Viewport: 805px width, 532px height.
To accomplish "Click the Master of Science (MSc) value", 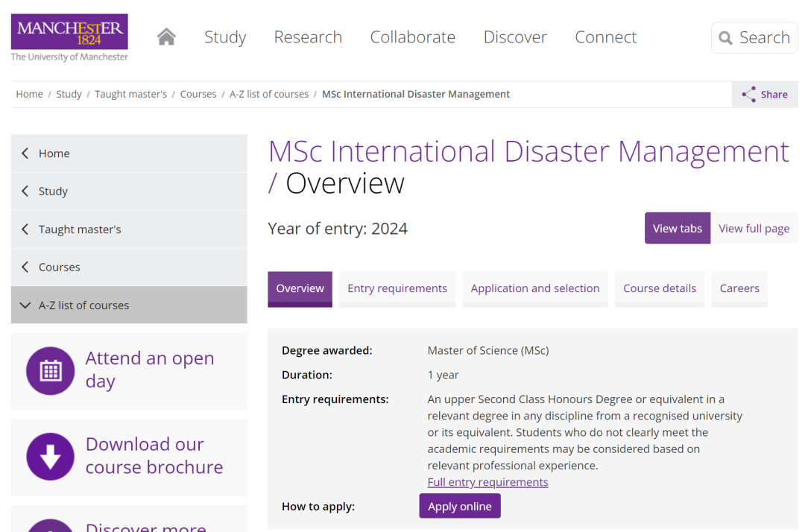I will [x=488, y=350].
